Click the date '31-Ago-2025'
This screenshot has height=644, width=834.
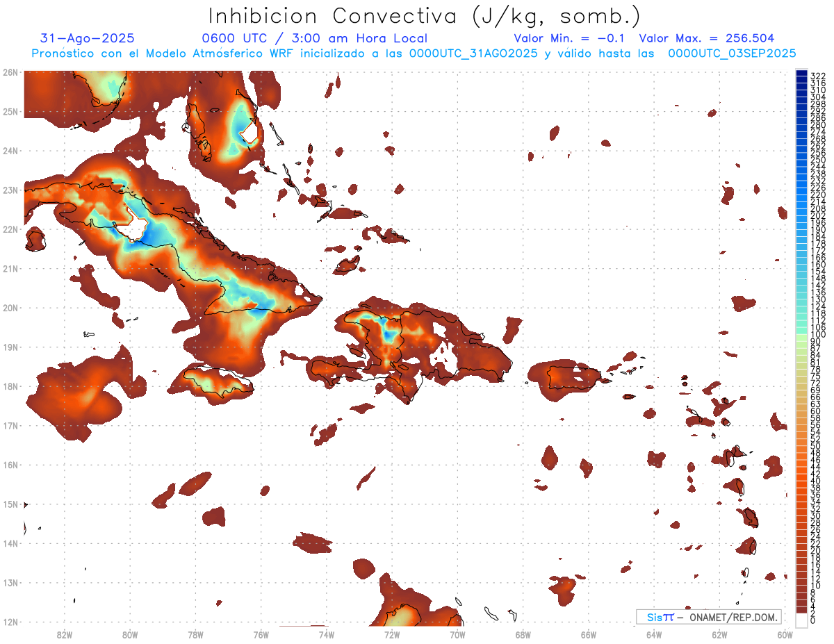[x=88, y=38]
